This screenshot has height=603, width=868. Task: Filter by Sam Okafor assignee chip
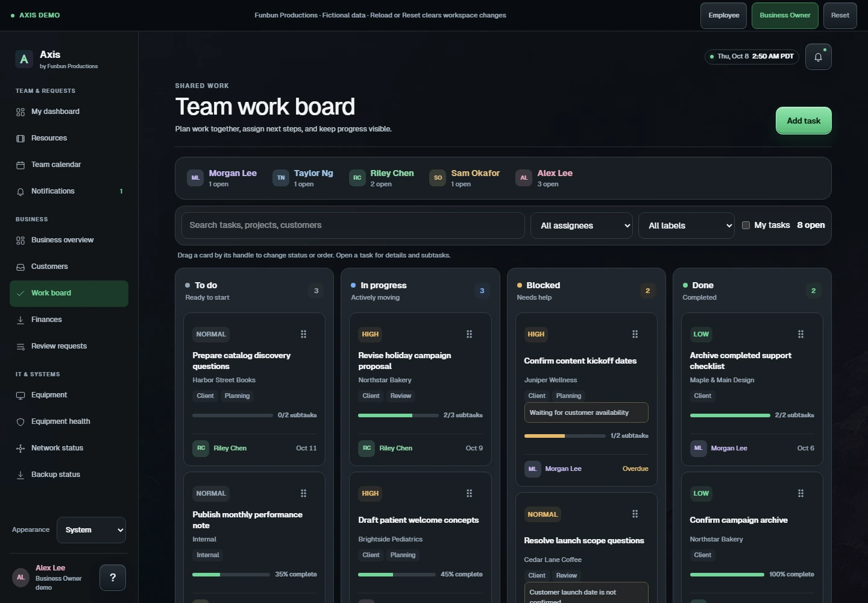click(x=464, y=178)
